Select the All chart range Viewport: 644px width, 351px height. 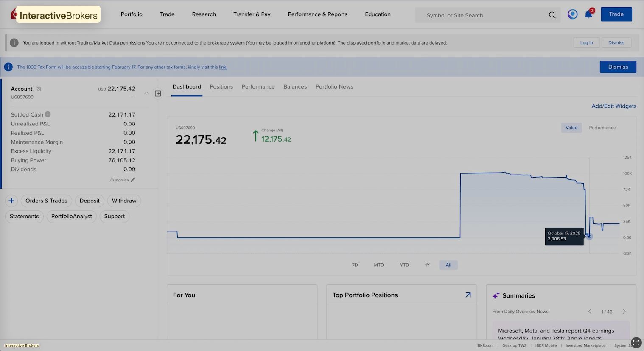coord(448,265)
